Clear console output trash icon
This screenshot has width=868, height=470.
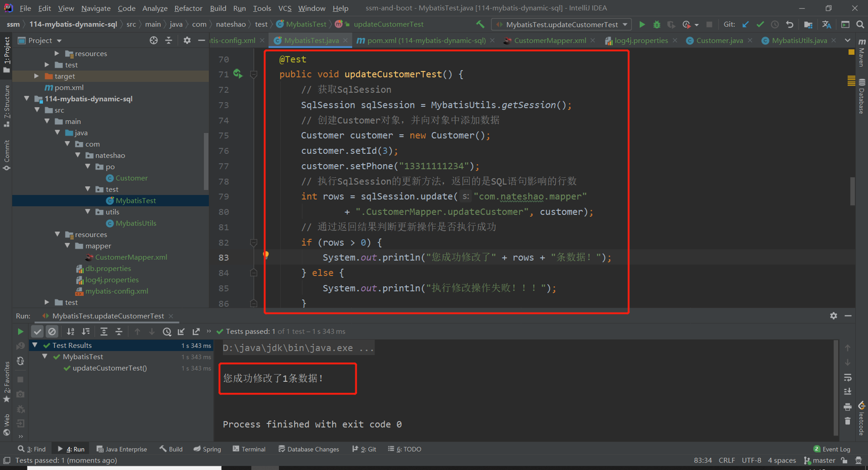(848, 421)
